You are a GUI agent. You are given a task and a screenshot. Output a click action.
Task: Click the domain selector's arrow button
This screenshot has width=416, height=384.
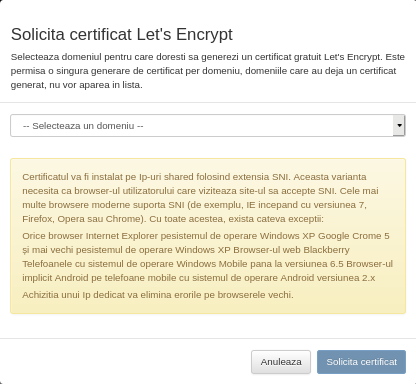[x=399, y=126]
